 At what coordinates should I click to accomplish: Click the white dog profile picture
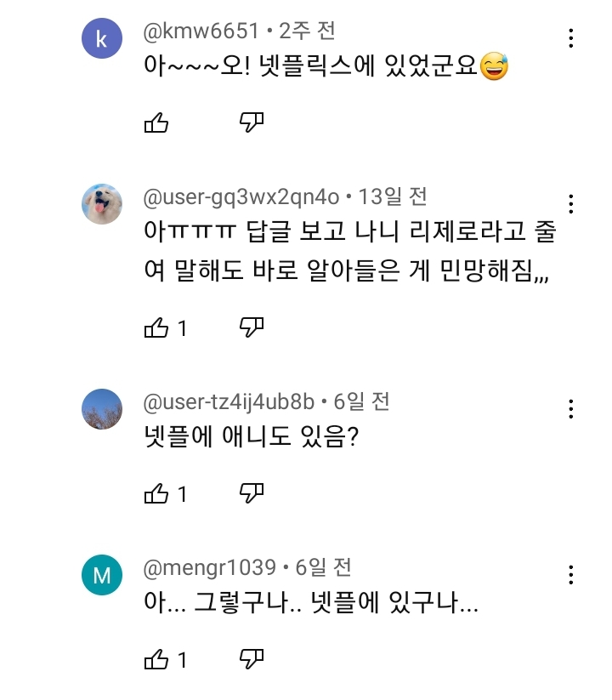102,204
